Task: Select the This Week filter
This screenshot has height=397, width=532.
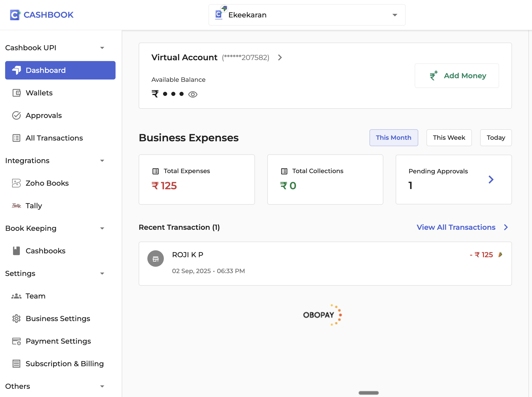Action: [x=449, y=138]
